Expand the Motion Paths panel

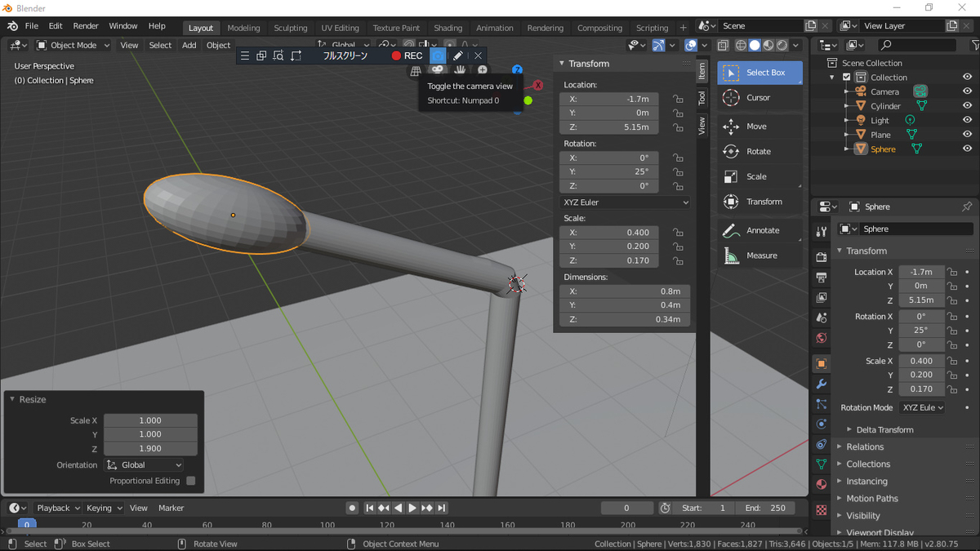point(871,499)
